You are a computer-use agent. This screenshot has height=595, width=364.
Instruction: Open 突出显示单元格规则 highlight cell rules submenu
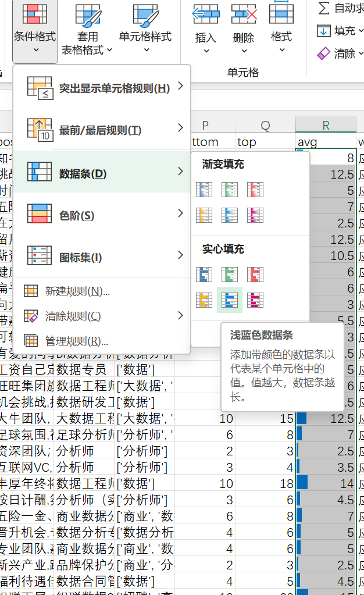pyautogui.click(x=102, y=88)
